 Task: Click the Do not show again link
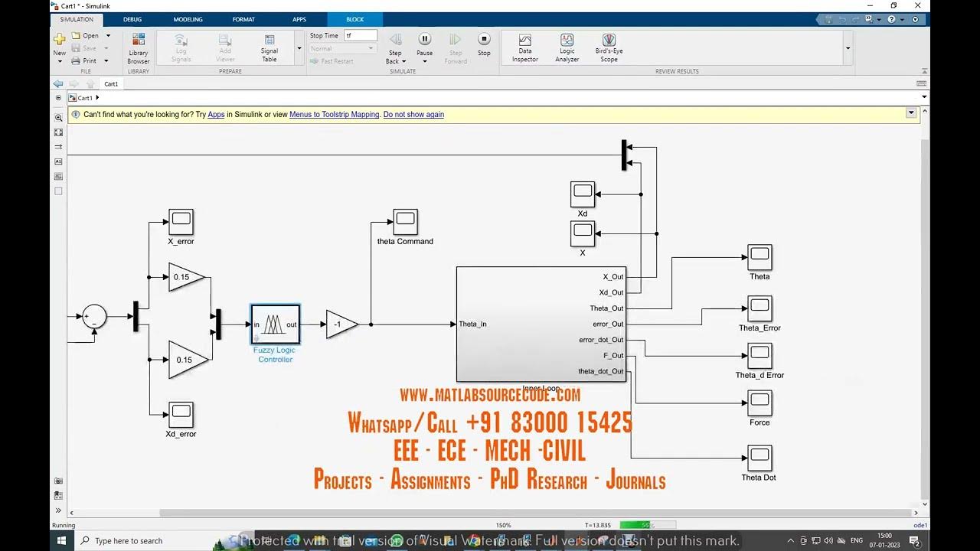tap(413, 115)
